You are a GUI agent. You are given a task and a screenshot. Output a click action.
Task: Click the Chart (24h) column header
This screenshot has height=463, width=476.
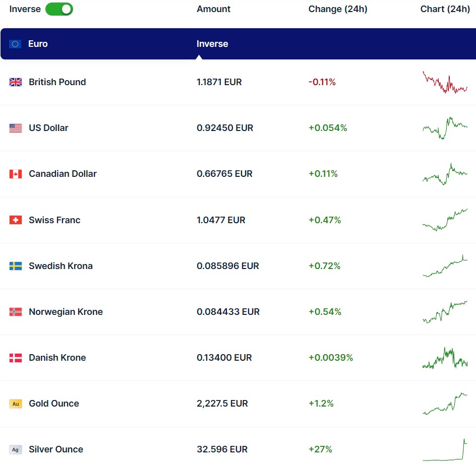tap(445, 9)
